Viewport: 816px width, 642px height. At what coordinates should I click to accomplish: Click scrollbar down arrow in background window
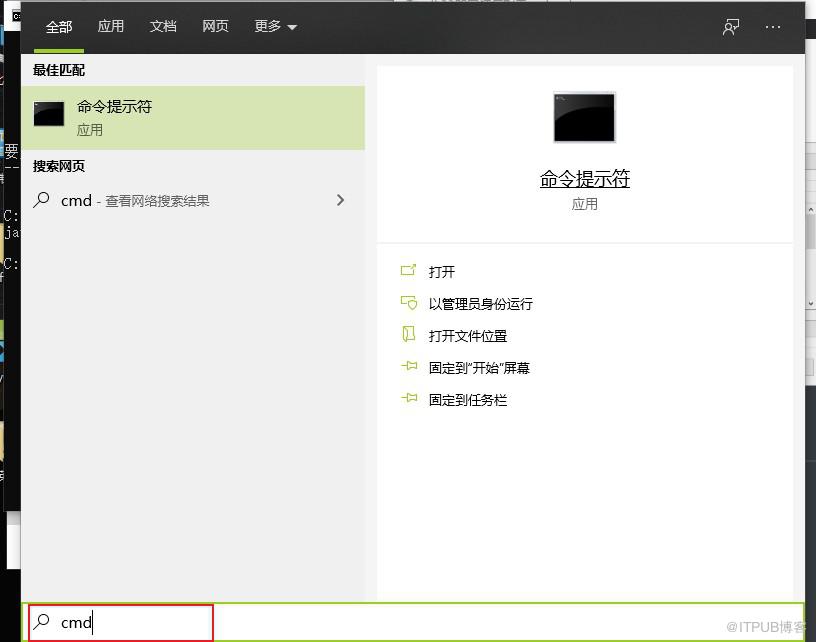[x=811, y=303]
